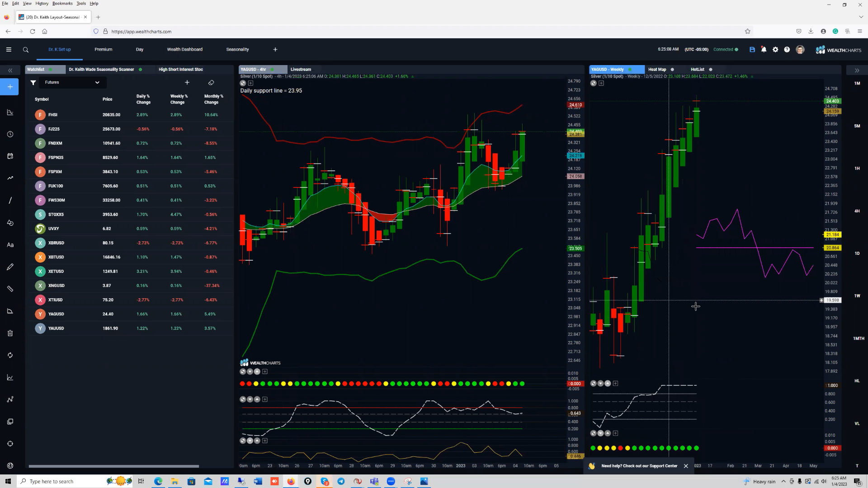Select the 1H timeframe button
Screen dimensions: 868x488
coord(857,169)
